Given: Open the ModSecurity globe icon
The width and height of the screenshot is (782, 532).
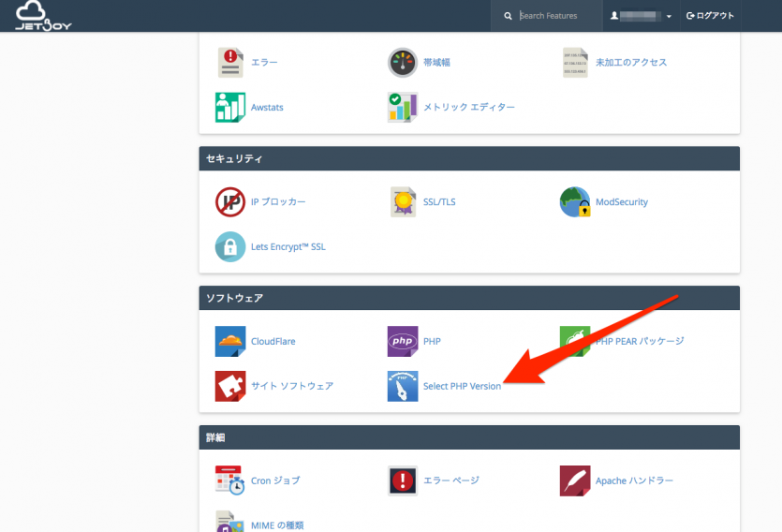Looking at the screenshot, I should click(574, 201).
